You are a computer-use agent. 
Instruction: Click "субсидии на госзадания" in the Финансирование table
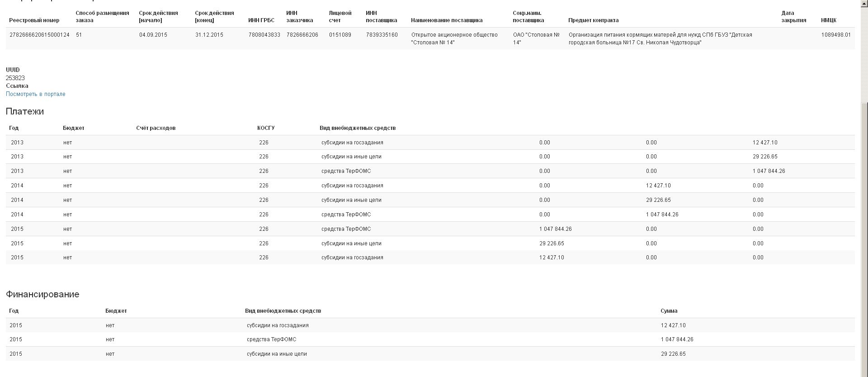pos(278,325)
